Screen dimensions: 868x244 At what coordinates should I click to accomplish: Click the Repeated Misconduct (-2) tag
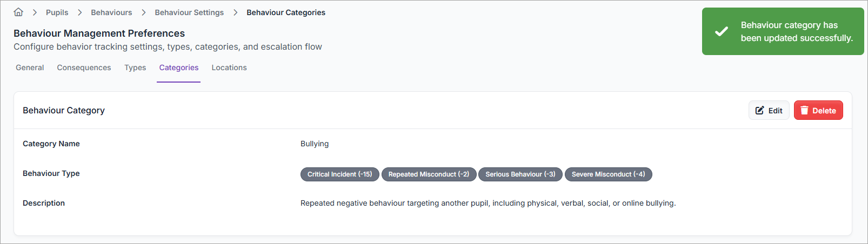(429, 174)
